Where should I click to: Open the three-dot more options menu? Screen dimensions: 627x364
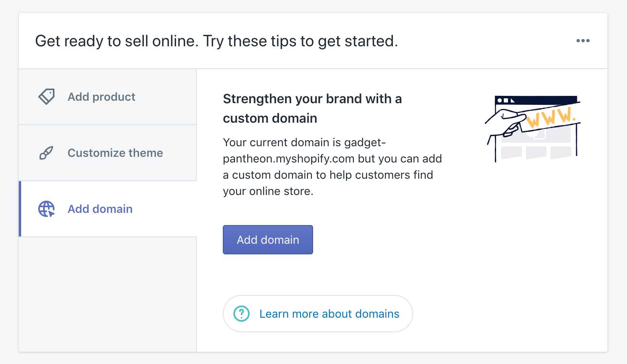click(x=583, y=41)
